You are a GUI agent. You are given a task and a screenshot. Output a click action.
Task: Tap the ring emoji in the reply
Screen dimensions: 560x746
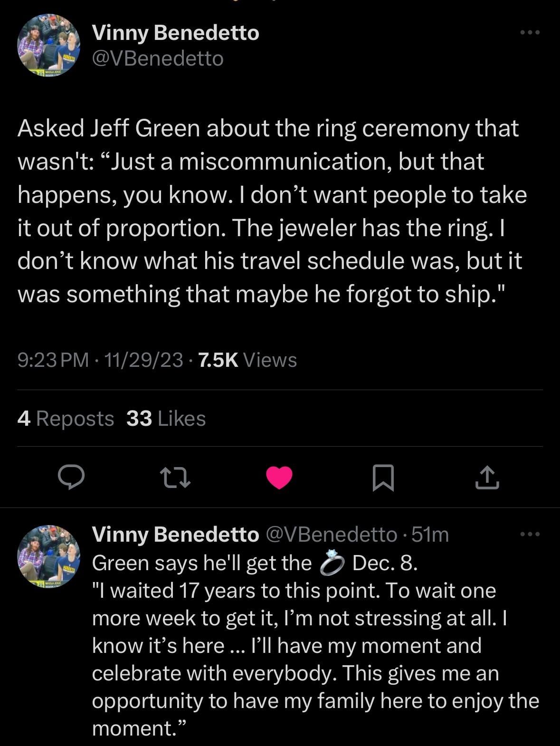click(332, 564)
